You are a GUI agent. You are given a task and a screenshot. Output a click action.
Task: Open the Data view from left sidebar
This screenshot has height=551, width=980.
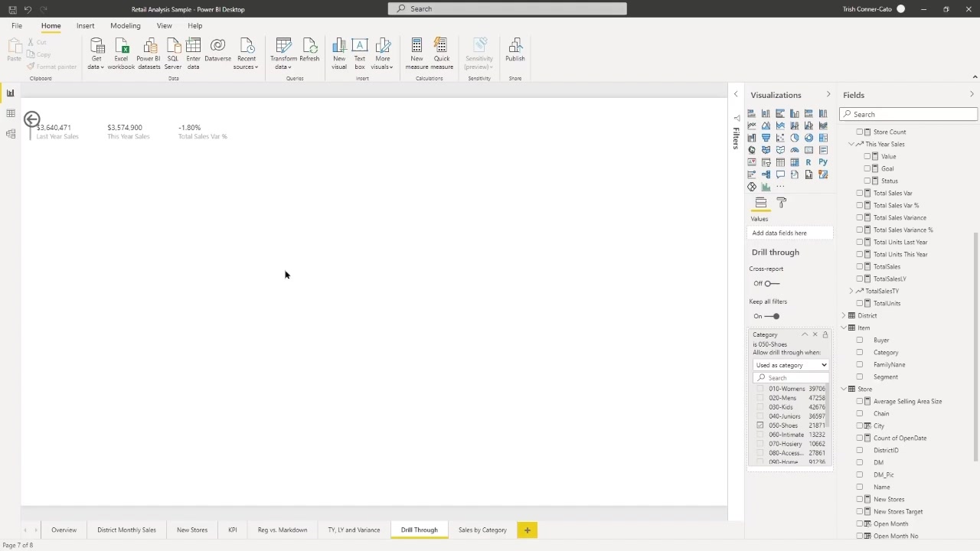10,113
